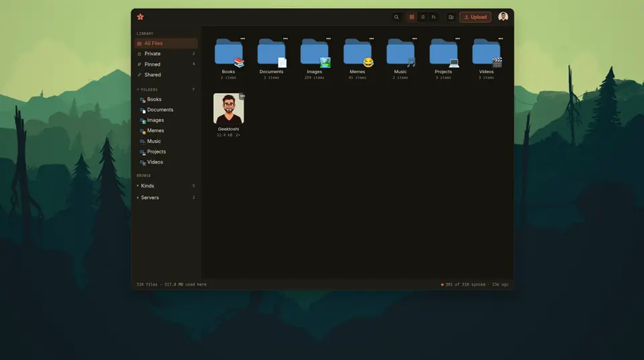This screenshot has height=360, width=644.
Task: Open the Pinned section
Action: pyautogui.click(x=166, y=64)
